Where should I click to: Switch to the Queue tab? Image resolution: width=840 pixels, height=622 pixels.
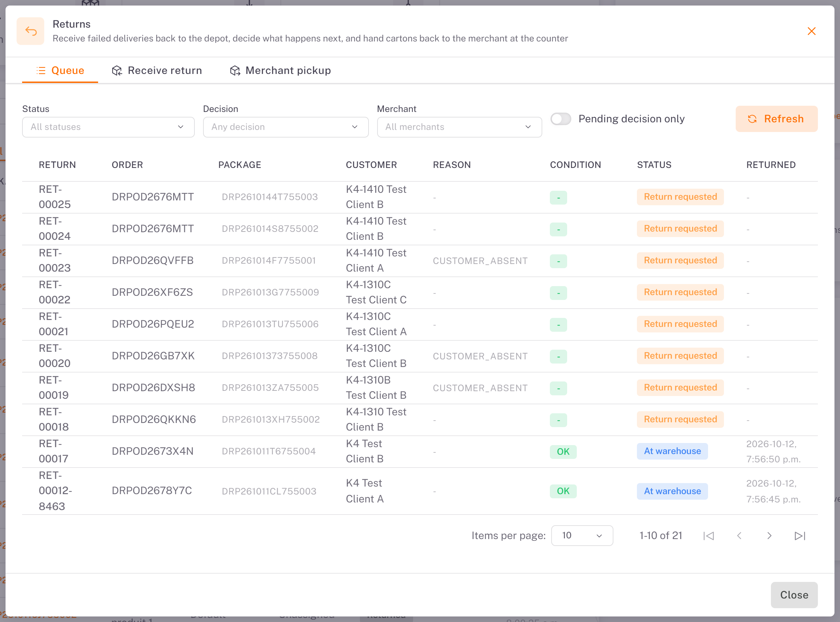pos(60,70)
